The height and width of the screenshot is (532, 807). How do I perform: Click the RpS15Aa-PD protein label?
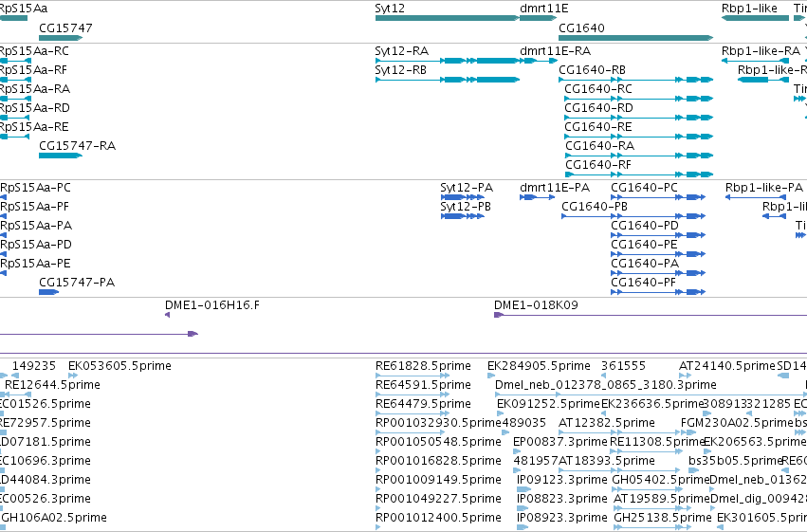click(35, 245)
